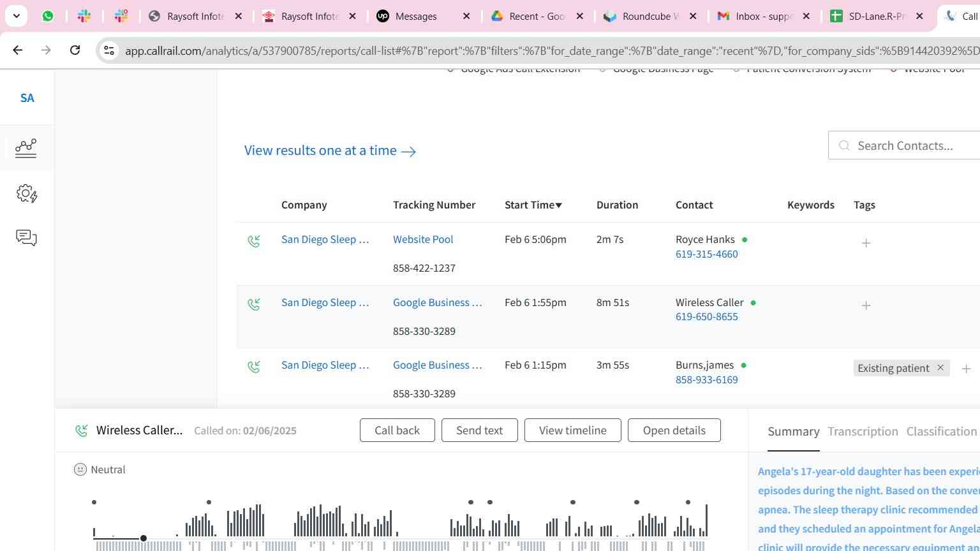Click the Send text button
Image resolution: width=980 pixels, height=551 pixels.
(479, 430)
